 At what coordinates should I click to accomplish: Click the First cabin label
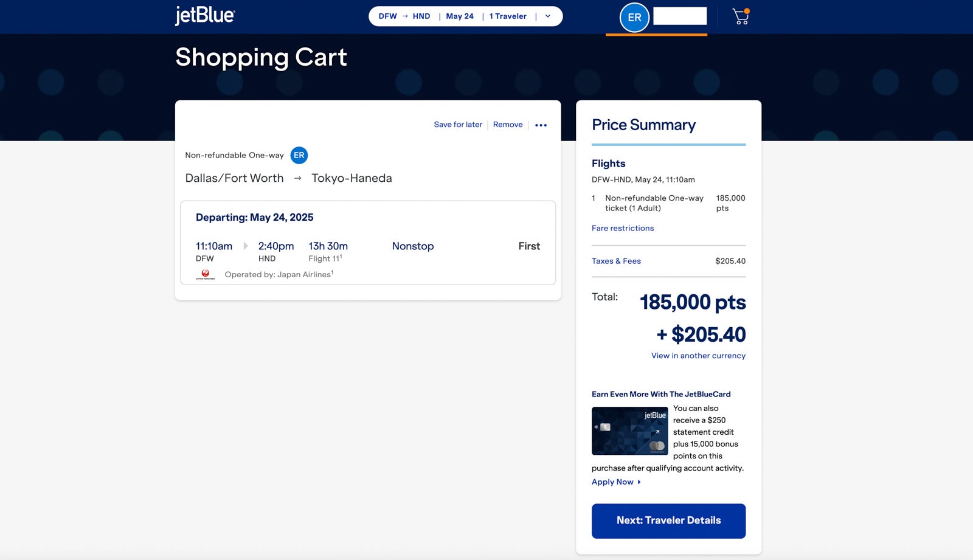[x=529, y=246]
